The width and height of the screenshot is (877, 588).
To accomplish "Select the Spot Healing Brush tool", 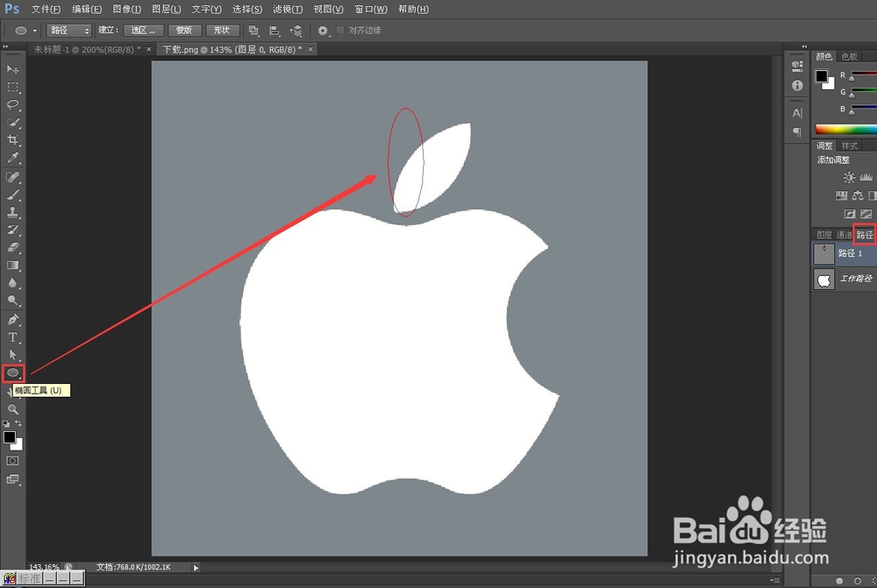I will [13, 177].
